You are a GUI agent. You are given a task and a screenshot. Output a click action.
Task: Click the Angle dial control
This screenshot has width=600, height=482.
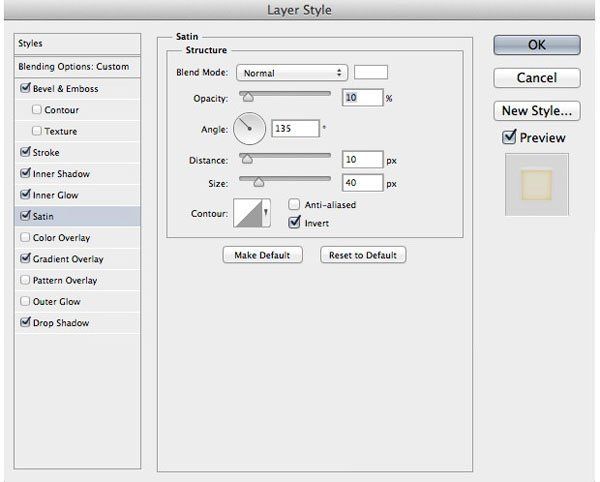point(249,129)
